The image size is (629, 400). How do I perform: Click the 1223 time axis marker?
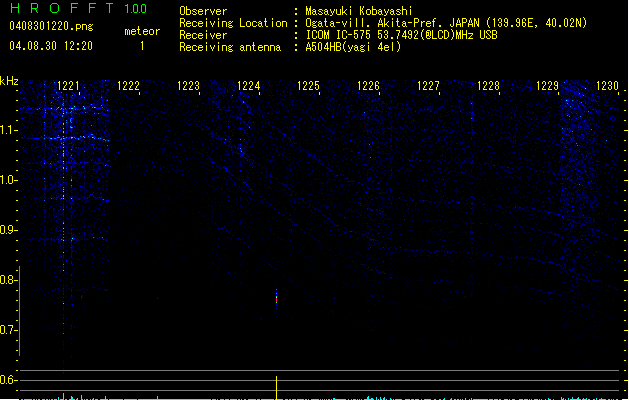coord(189,86)
